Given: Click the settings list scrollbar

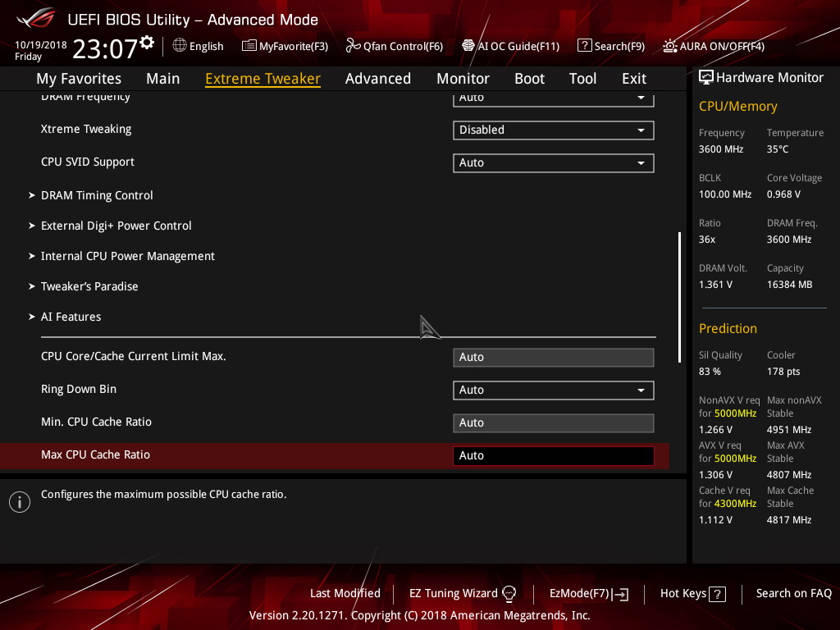Looking at the screenshot, I should coord(679,297).
